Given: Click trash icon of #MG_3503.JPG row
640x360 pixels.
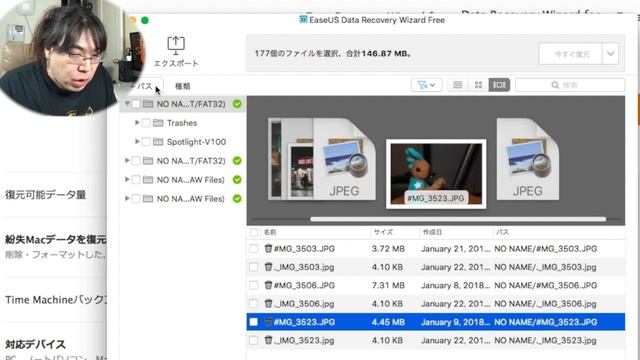Looking at the screenshot, I should click(x=268, y=248).
